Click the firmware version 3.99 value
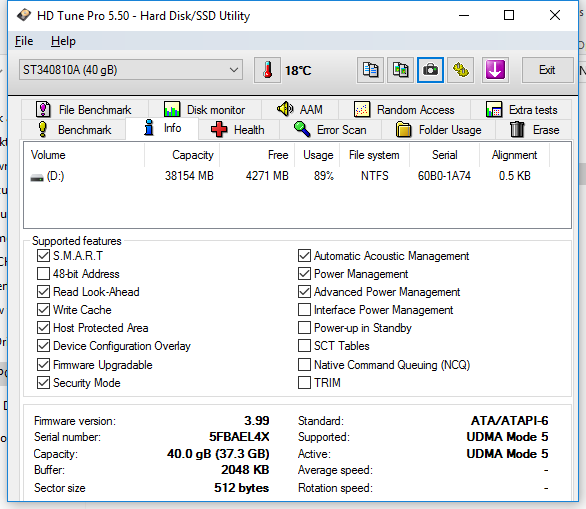 (x=257, y=421)
